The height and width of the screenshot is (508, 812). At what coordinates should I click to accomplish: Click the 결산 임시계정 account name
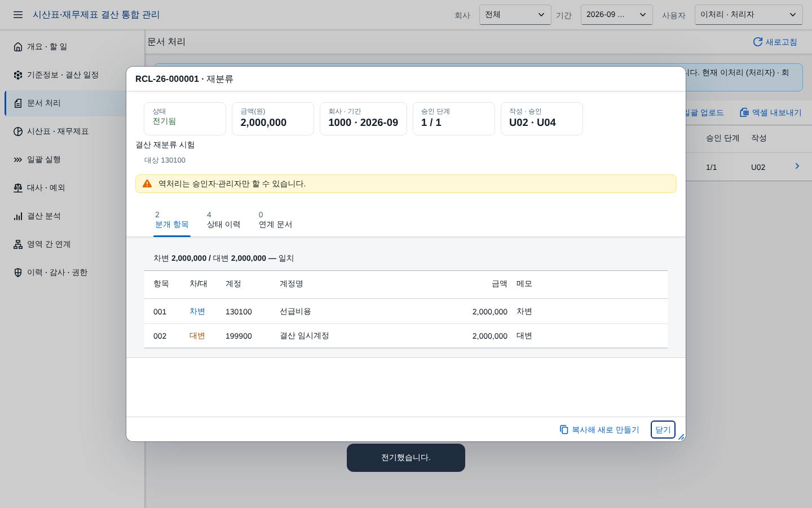point(304,336)
